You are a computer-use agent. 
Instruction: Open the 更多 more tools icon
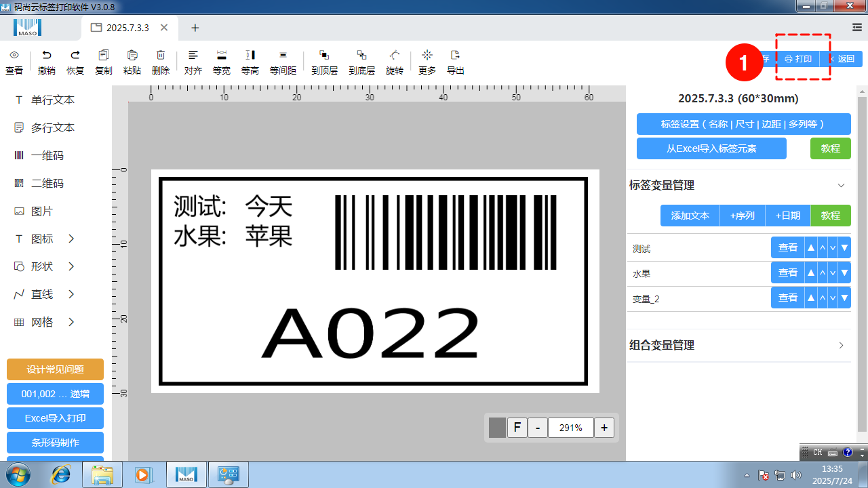(x=427, y=55)
